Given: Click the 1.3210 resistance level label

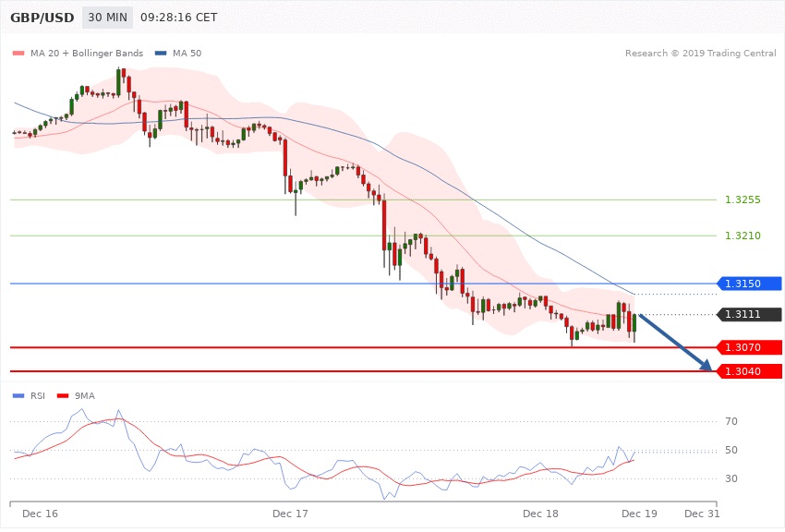Looking at the screenshot, I should tap(743, 236).
